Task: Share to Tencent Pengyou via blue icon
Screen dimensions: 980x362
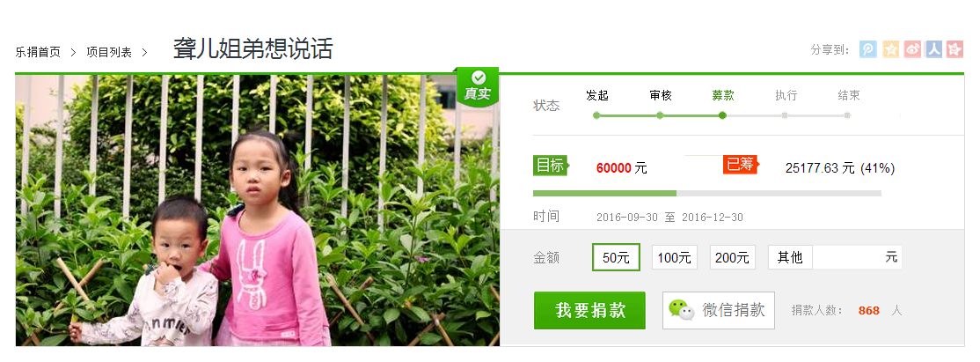Action: pyautogui.click(x=868, y=49)
